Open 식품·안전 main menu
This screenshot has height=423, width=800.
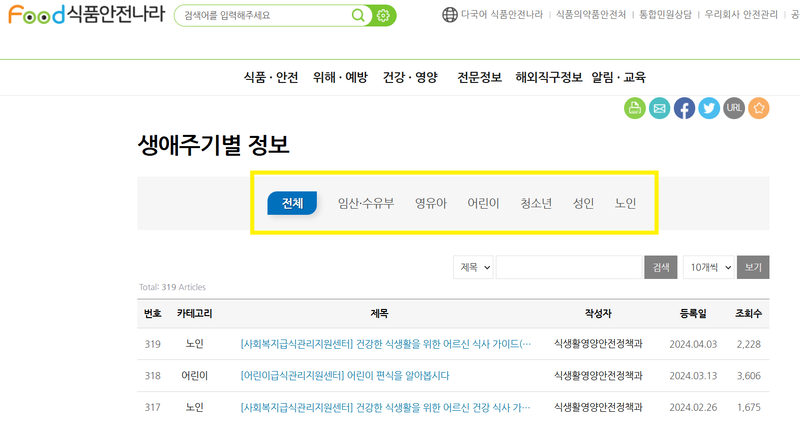271,77
